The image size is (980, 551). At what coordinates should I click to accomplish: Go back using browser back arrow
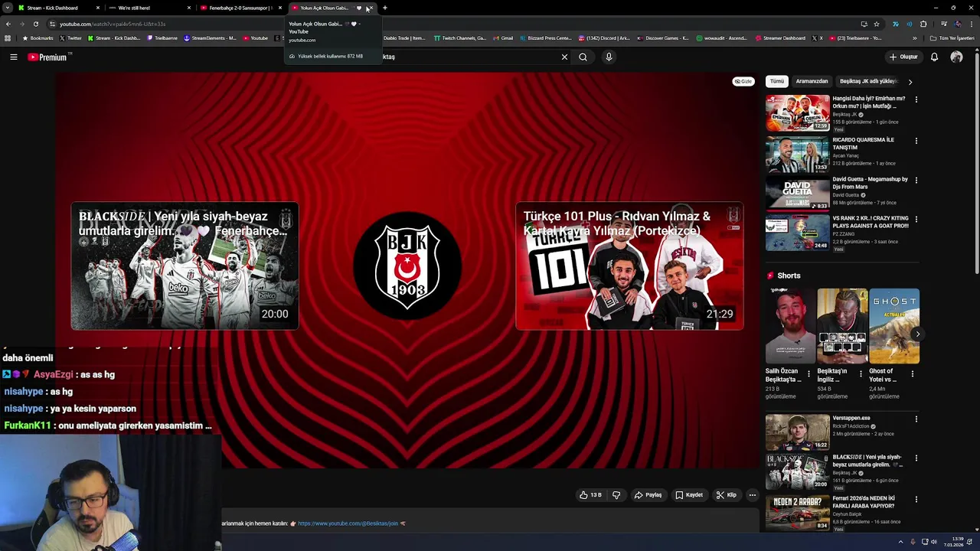click(x=8, y=24)
